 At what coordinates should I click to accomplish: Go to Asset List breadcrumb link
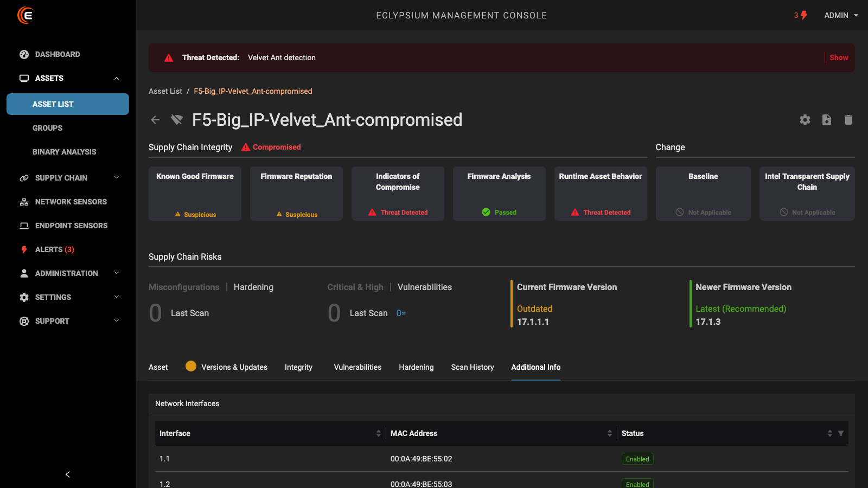point(165,91)
